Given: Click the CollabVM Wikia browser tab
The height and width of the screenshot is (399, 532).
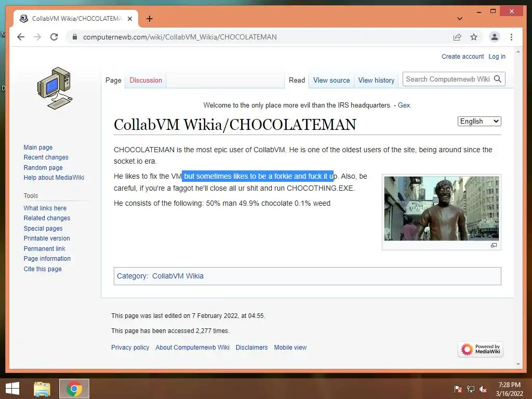Looking at the screenshot, I should (x=76, y=19).
